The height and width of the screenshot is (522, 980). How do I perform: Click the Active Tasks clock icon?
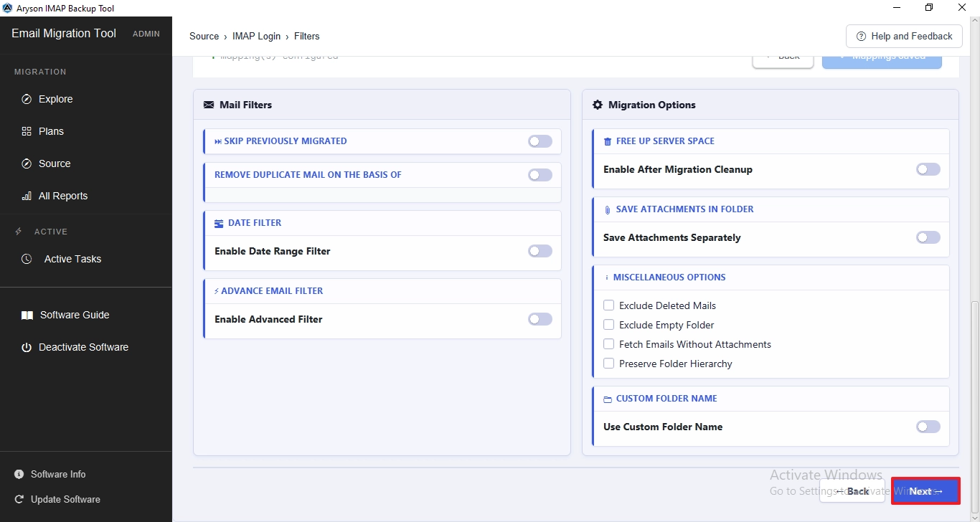pyautogui.click(x=27, y=259)
